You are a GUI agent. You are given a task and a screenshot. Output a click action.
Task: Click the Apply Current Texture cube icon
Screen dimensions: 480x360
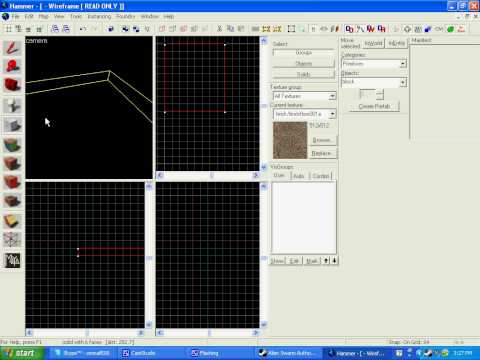point(12,163)
